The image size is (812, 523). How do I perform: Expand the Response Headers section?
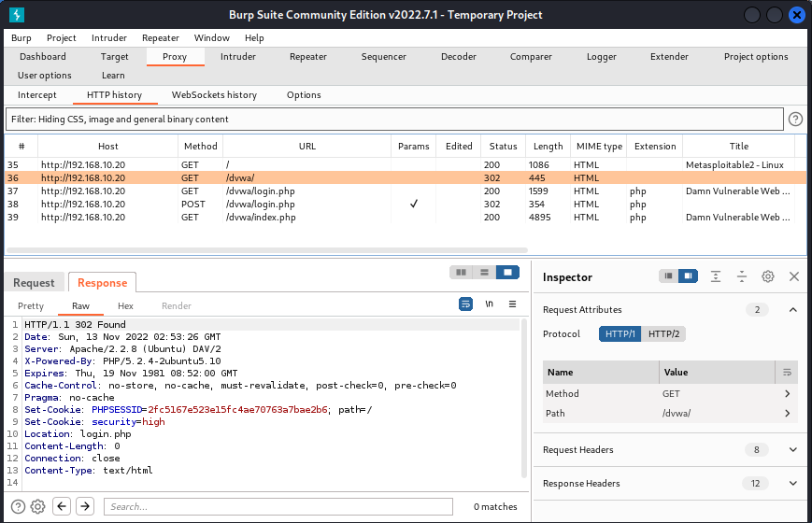tap(792, 483)
